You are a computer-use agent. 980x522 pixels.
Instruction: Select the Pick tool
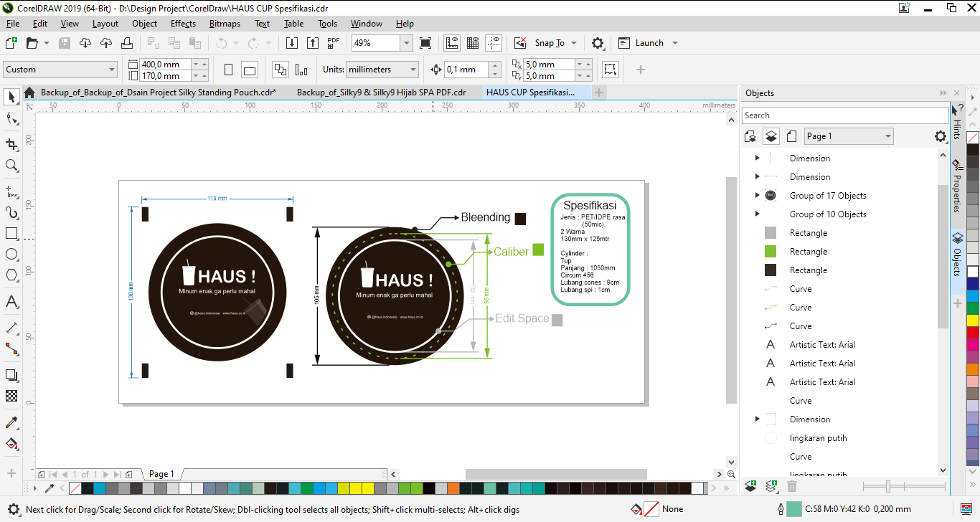11,96
